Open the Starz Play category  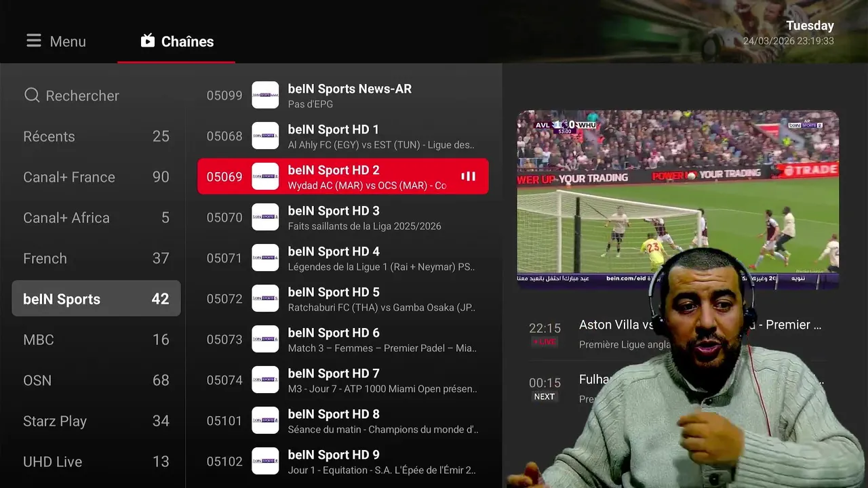pos(96,421)
